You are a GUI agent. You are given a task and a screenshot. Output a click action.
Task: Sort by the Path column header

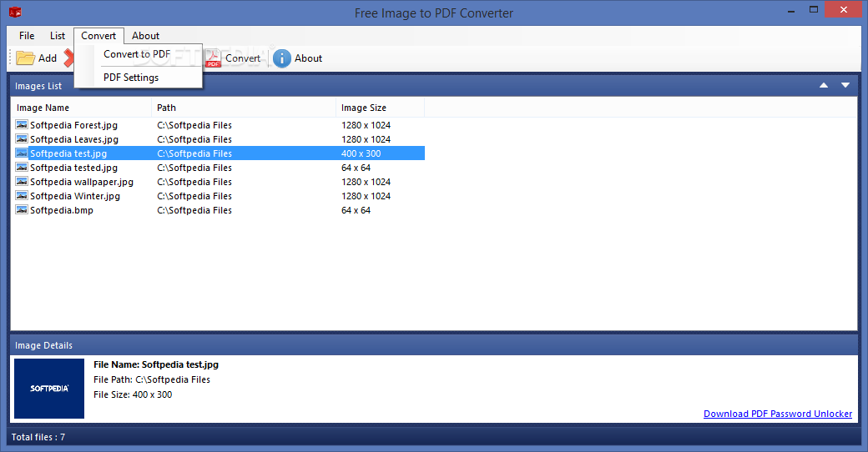click(244, 108)
